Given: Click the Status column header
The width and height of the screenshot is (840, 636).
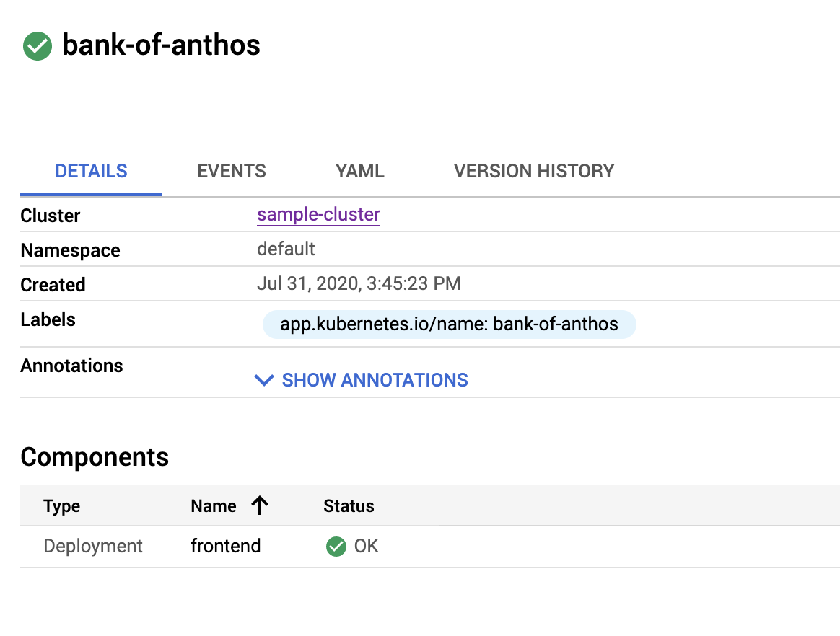Looking at the screenshot, I should [349, 506].
